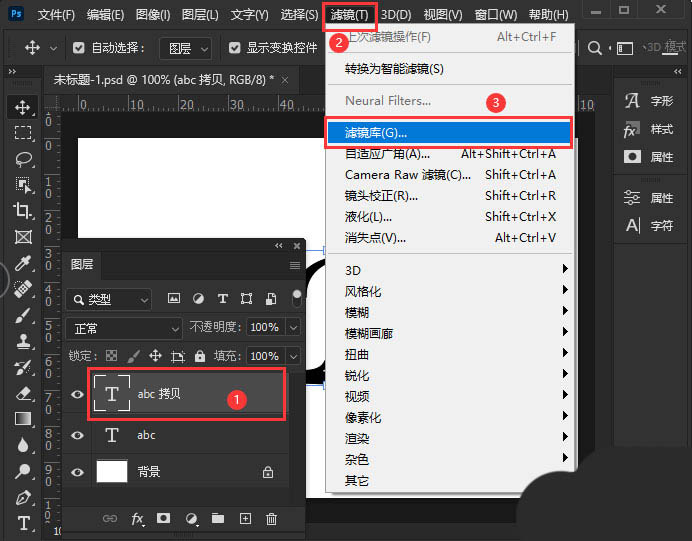Image resolution: width=692 pixels, height=541 pixels.
Task: Create a new layer
Action: tap(245, 518)
